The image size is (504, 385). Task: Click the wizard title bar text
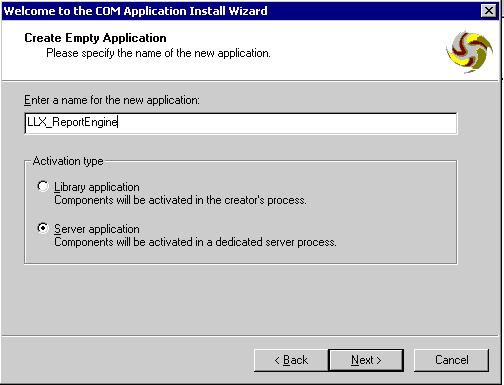coord(135,11)
